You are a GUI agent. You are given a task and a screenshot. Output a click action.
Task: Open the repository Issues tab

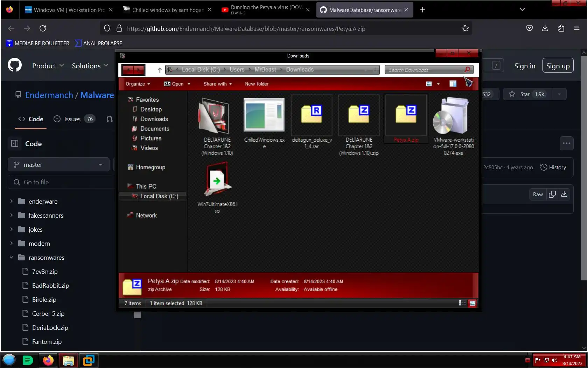point(74,119)
